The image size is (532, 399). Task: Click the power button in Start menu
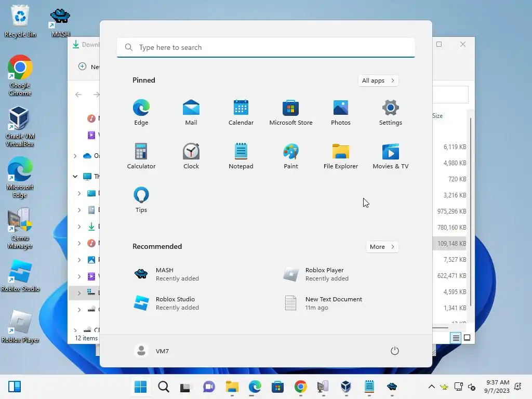[395, 351]
